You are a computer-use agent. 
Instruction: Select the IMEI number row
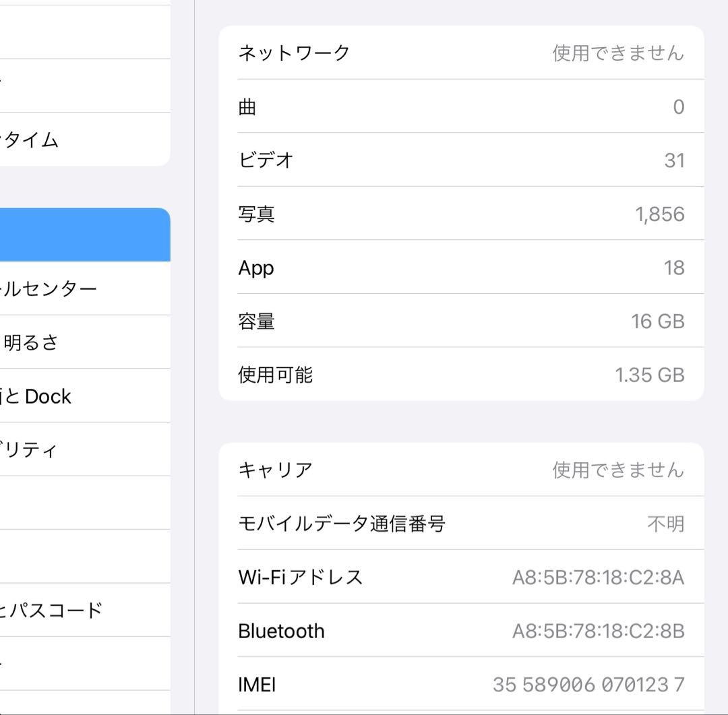[462, 684]
